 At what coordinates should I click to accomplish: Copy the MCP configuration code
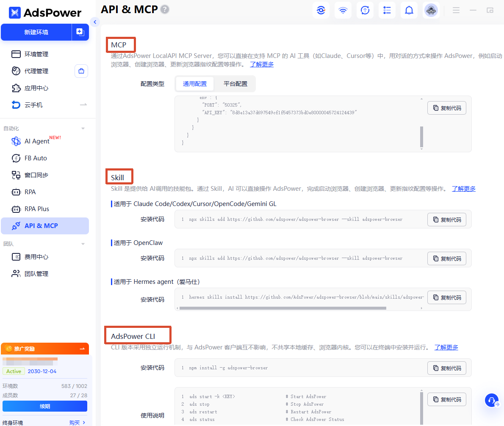[x=447, y=108]
